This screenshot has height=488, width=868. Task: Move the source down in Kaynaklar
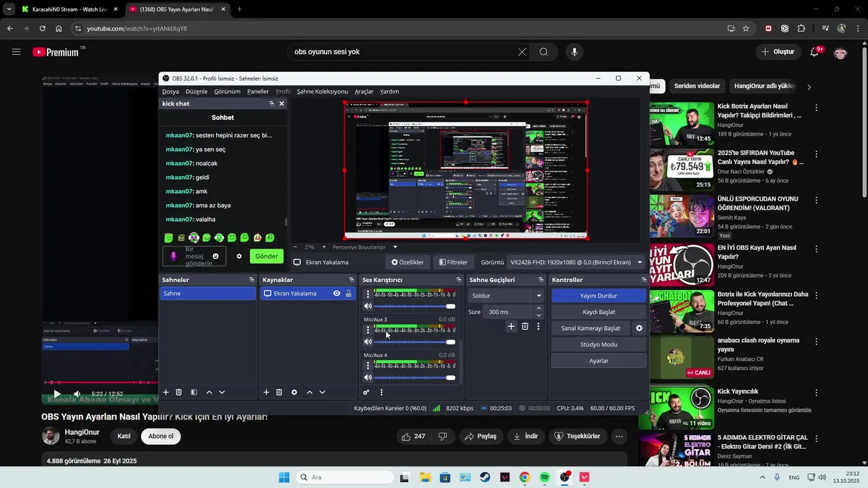click(x=322, y=392)
